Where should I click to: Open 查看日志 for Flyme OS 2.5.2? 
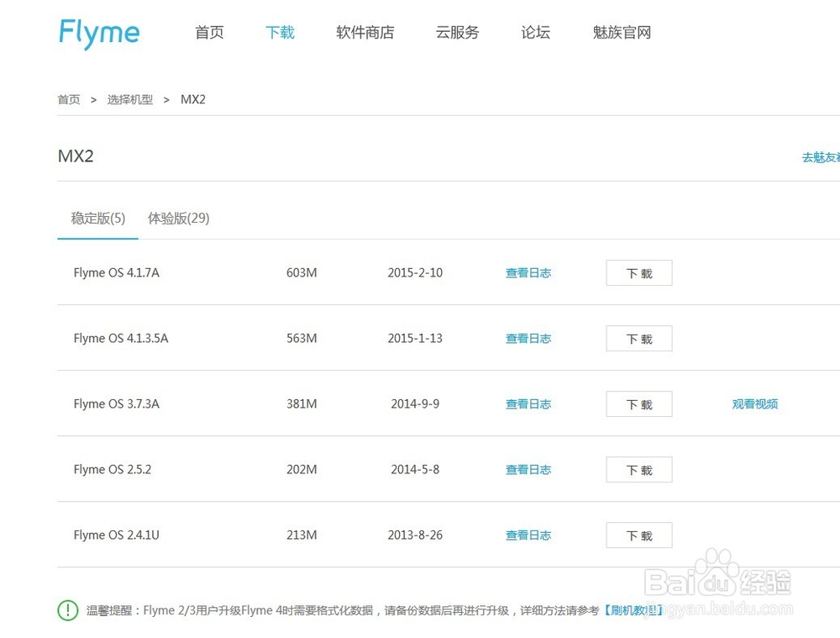tap(528, 469)
